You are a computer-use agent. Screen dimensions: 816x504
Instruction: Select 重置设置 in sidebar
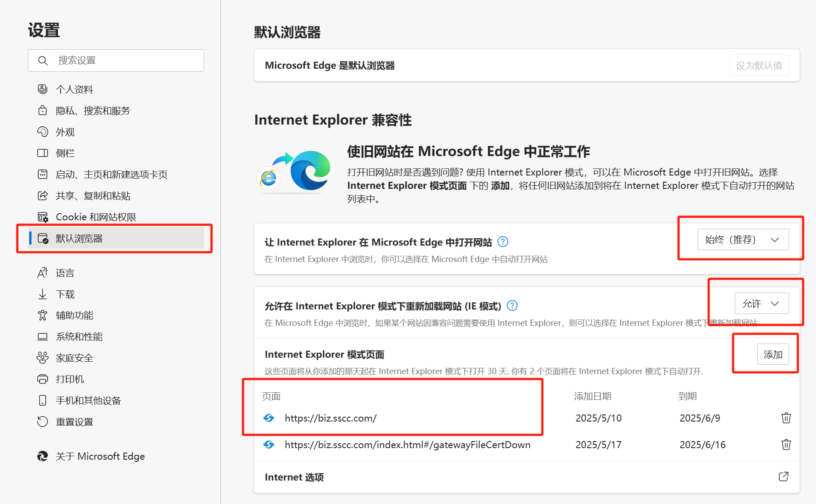tap(116, 422)
